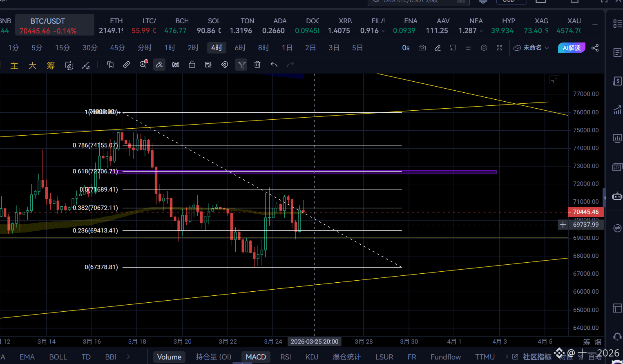
Task: Open the add-panel icon next to pencil
Action: (x=453, y=48)
